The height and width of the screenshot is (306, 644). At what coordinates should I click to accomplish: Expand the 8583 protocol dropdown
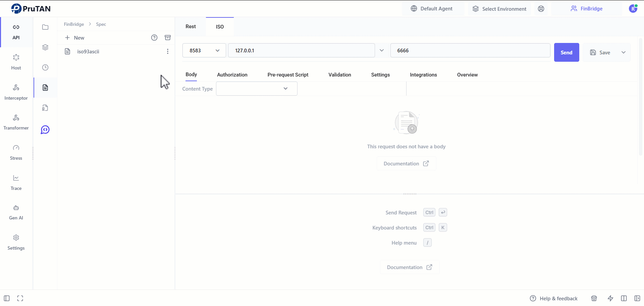[204, 51]
